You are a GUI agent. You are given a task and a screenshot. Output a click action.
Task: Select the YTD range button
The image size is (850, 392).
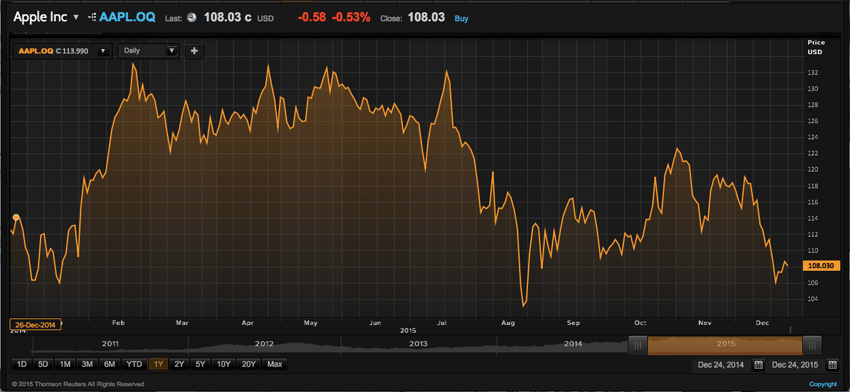click(x=133, y=364)
